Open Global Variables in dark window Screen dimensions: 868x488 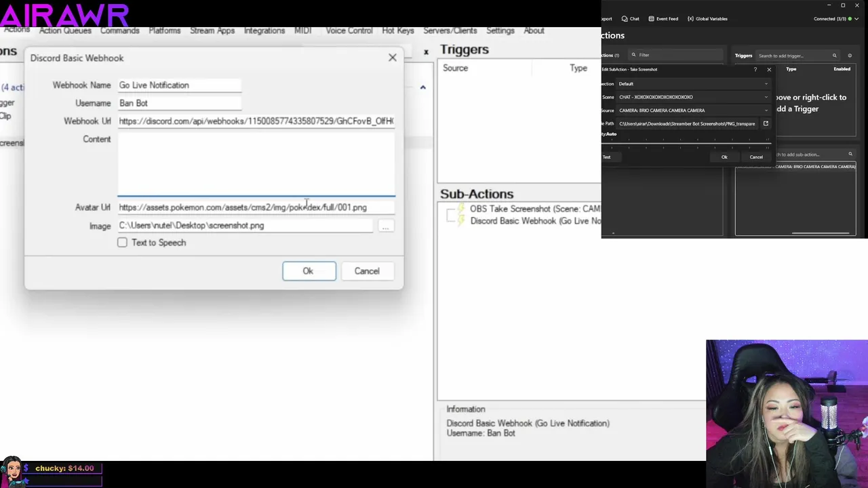click(707, 19)
